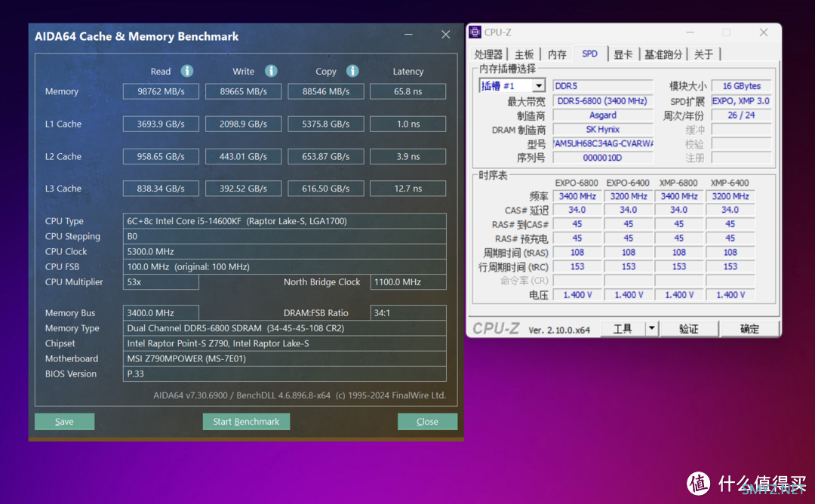
Task: Click the serial number field 0000010D
Action: pos(602,158)
